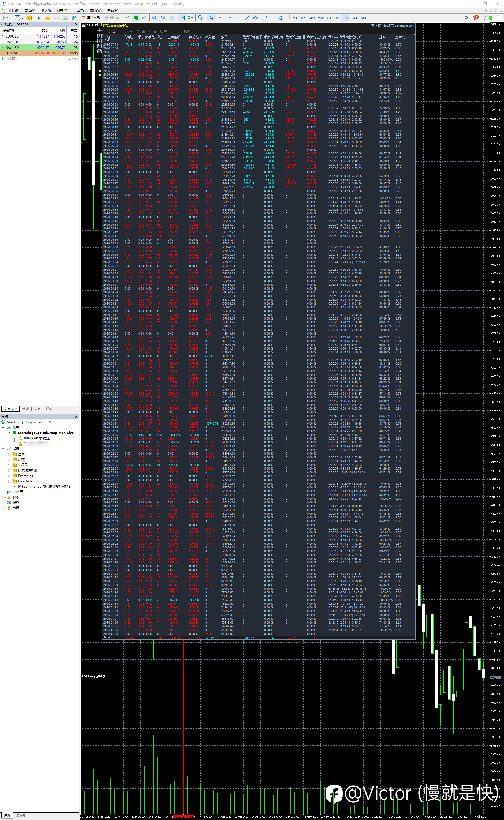This screenshot has height=820, width=504.
Task: Switch to the 详细 tab in Market Watch
Action: point(26,409)
